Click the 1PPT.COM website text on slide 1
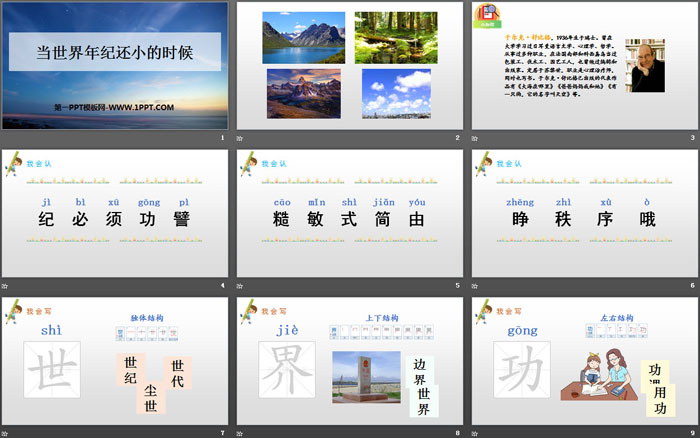The height and width of the screenshot is (438, 700). pos(114,107)
